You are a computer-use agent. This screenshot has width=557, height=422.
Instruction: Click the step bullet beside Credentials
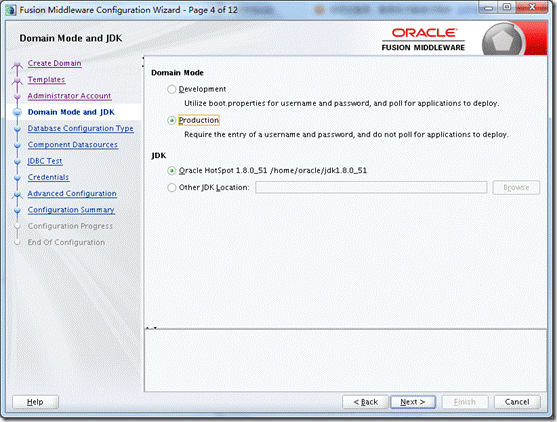tap(17, 178)
